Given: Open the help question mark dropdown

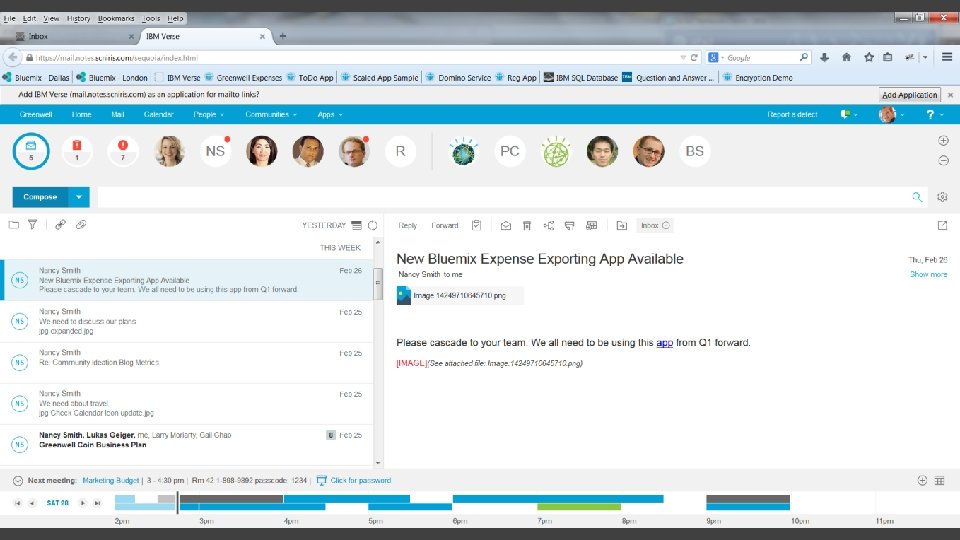Looking at the screenshot, I should (x=934, y=114).
